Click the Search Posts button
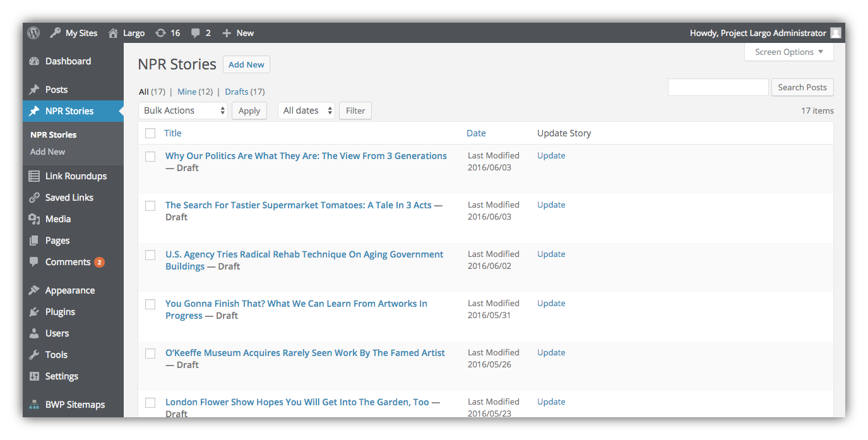This screenshot has width=868, height=440. click(x=802, y=87)
